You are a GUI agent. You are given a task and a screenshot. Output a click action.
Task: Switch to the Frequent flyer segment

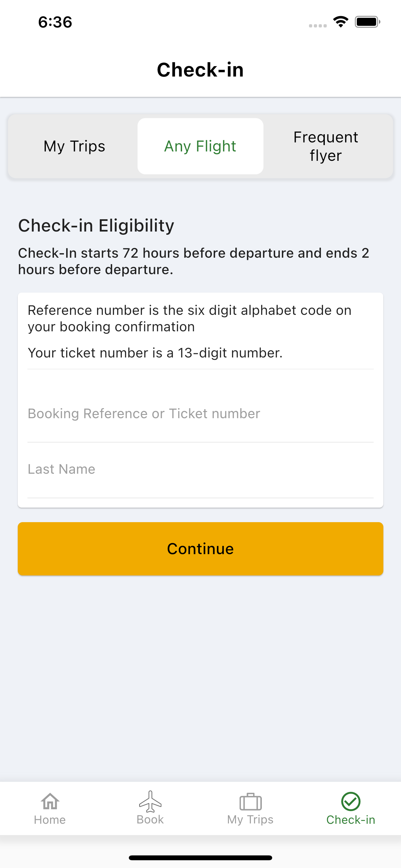coord(326,146)
